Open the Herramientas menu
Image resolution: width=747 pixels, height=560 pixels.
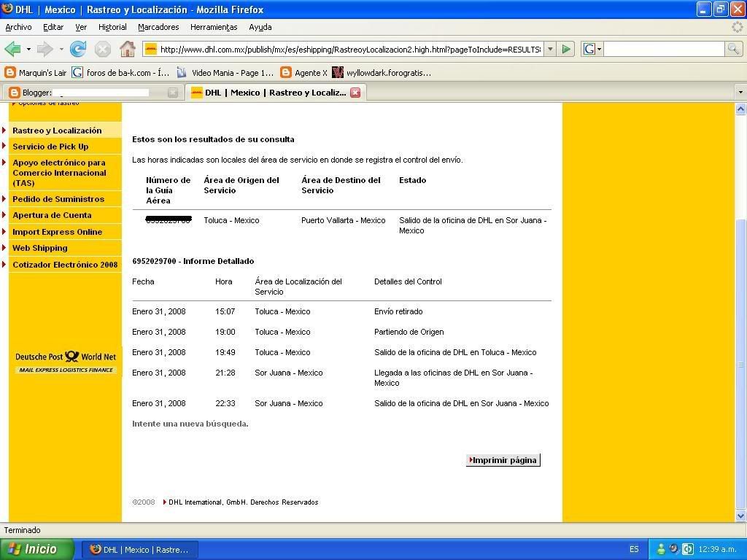214,27
